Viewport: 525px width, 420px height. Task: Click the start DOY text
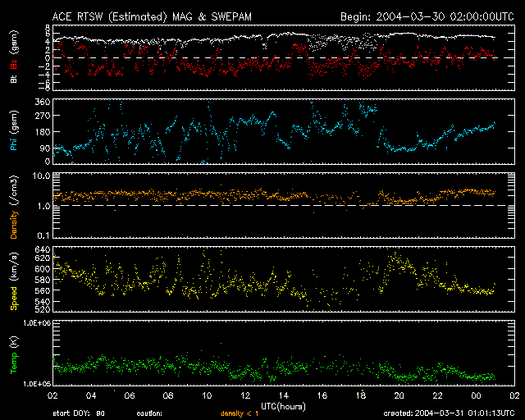point(78,414)
